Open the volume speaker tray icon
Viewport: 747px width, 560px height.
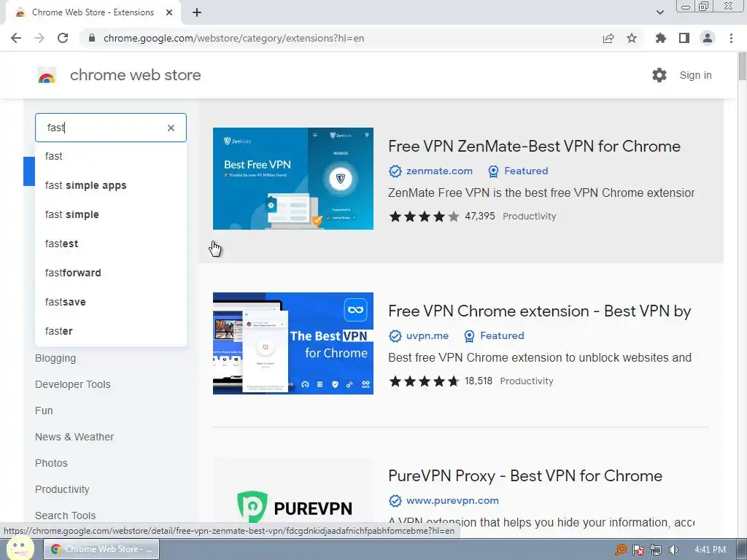673,550
